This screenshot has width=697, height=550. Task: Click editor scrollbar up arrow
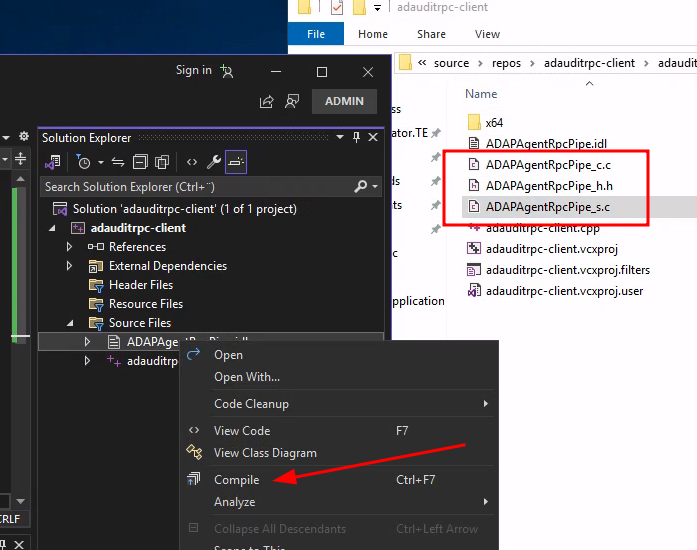(20, 179)
